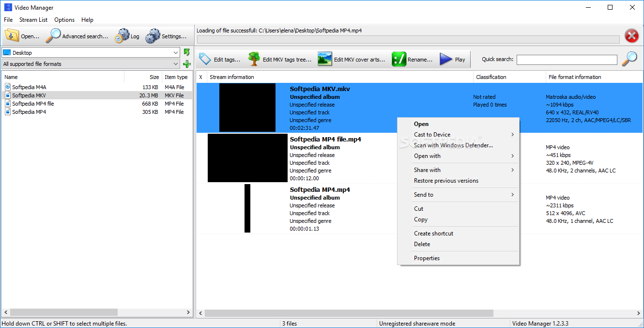Open Settings using the gears icon
Viewport: 644px width, 328px height.
154,35
